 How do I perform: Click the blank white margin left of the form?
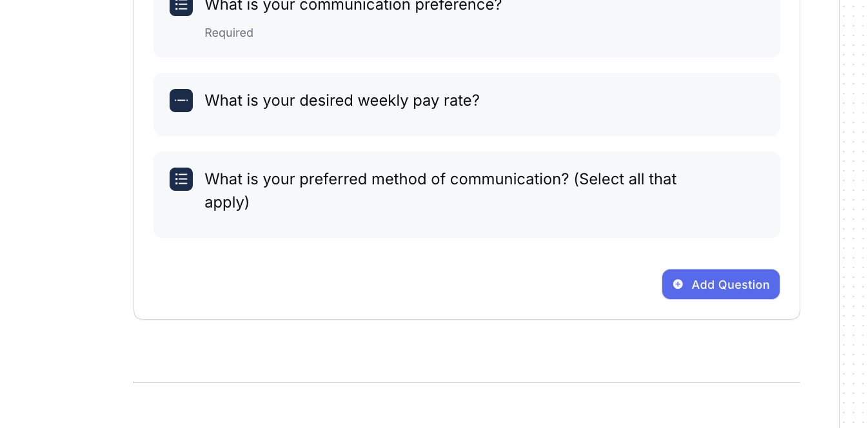[x=64, y=193]
